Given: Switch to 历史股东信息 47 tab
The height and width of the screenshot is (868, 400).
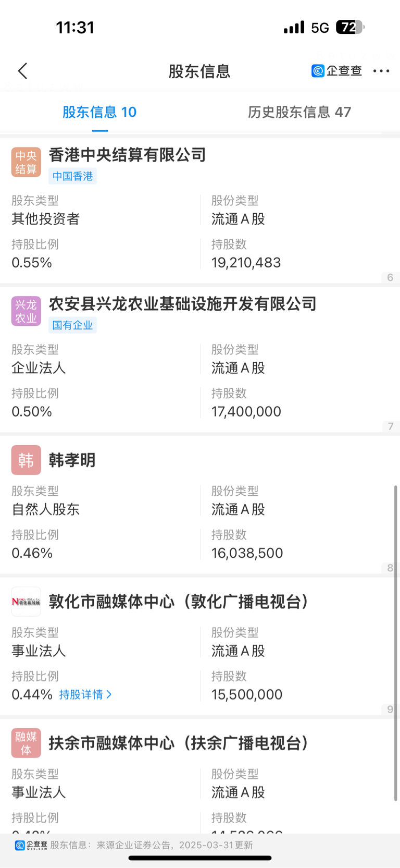Looking at the screenshot, I should click(x=299, y=112).
